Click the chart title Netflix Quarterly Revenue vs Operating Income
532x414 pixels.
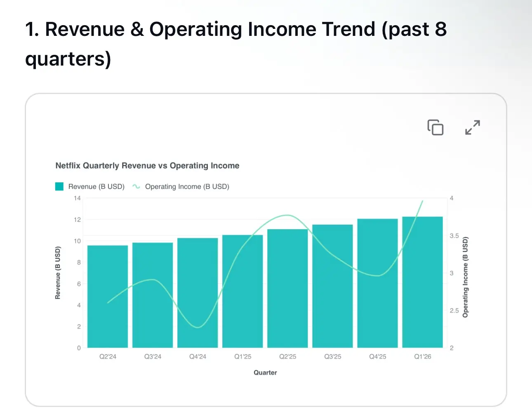[x=147, y=166]
